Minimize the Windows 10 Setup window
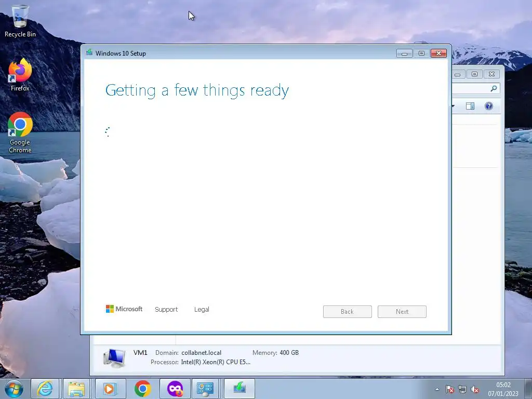 point(404,54)
